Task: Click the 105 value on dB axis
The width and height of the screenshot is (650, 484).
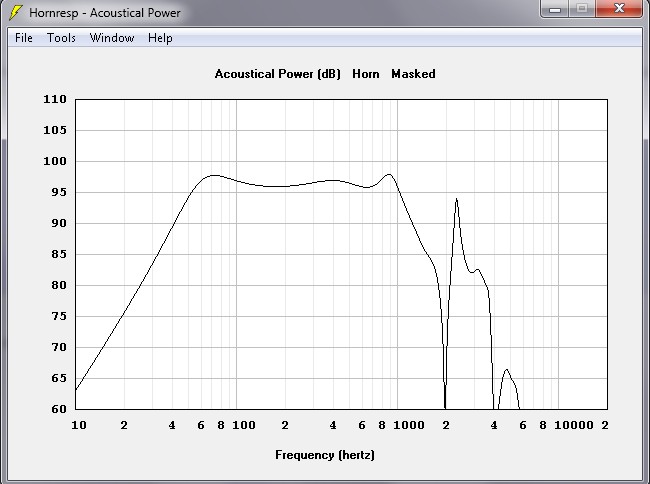Action: (55, 131)
